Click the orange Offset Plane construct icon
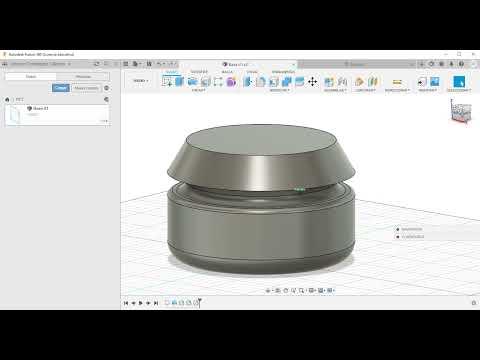The height and width of the screenshot is (360, 480). pyautogui.click(x=359, y=81)
